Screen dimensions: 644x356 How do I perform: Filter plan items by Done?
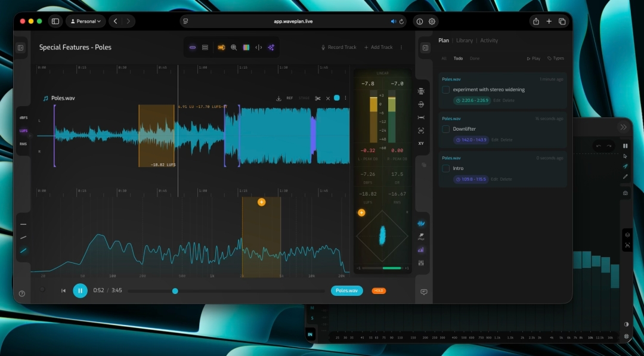(x=475, y=58)
